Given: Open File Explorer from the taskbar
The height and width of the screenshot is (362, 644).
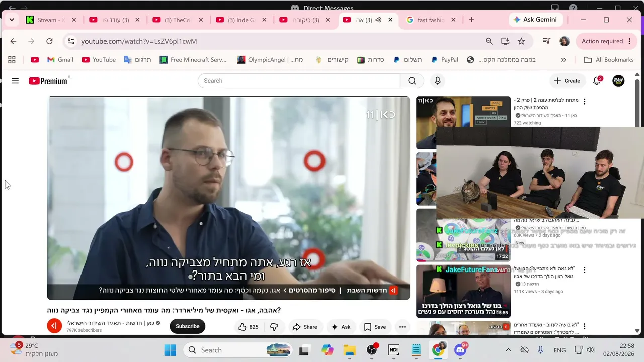Looking at the screenshot, I should tap(349, 350).
